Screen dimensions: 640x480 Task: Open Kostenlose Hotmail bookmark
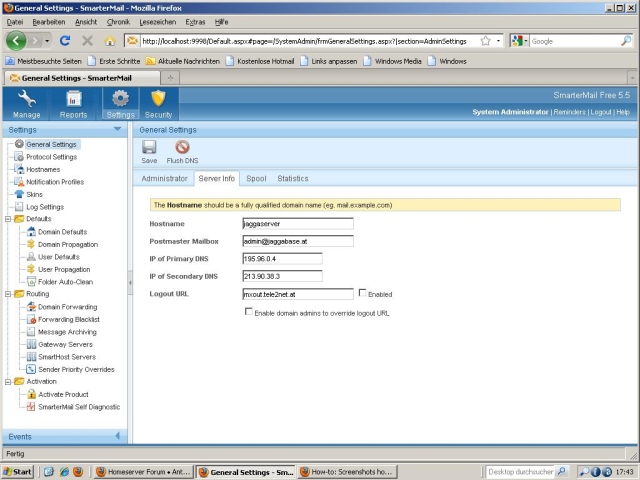[x=260, y=61]
